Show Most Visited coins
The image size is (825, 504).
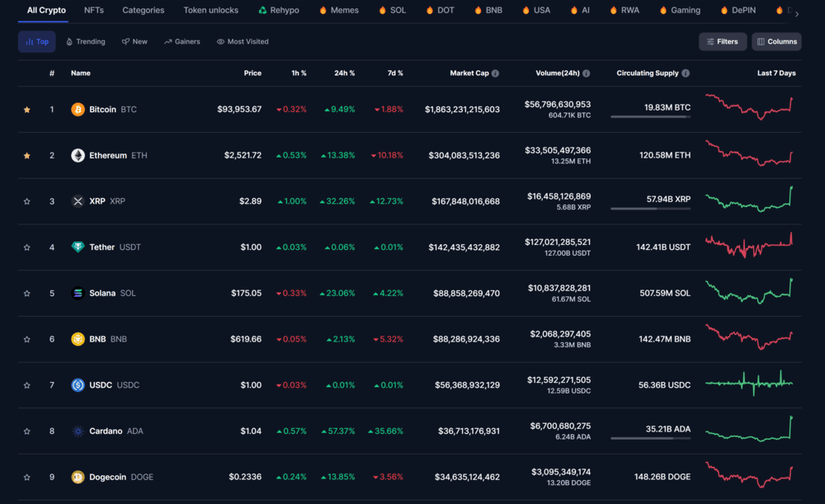[x=243, y=41]
